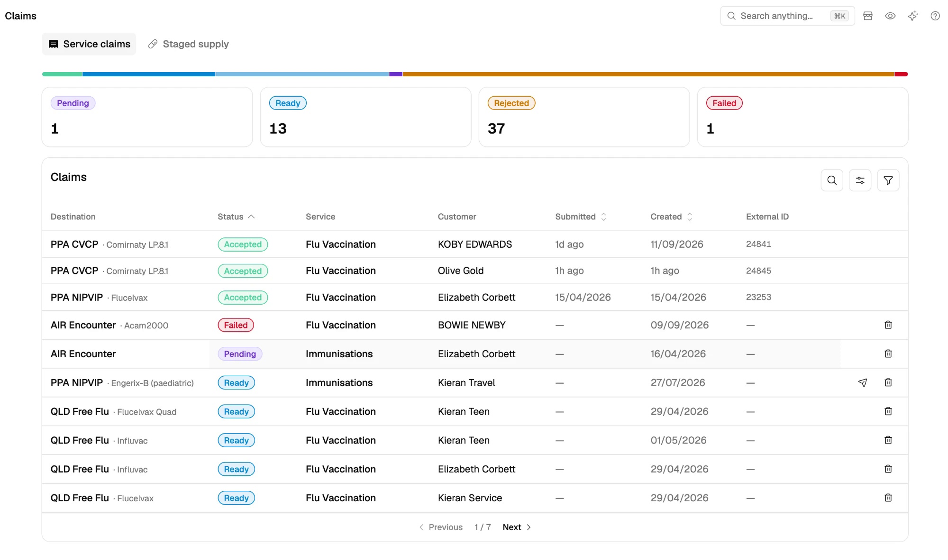The image size is (948, 560).
Task: Delete the Flucelvax Quad Kieran Teen claim
Action: (x=888, y=411)
